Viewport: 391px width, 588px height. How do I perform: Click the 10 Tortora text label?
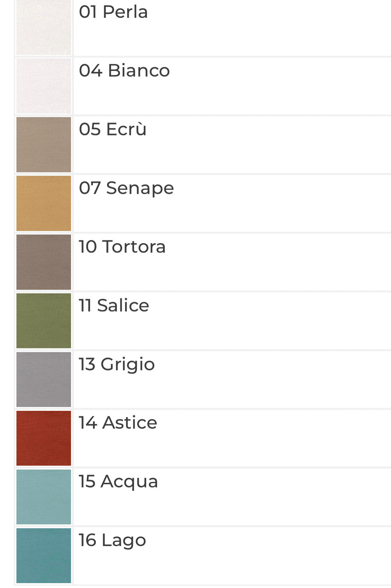point(122,247)
